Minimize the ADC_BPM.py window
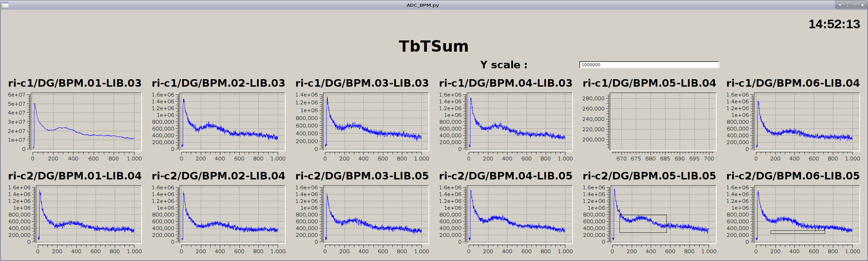The height and width of the screenshot is (261, 868). pyautogui.click(x=847, y=5)
